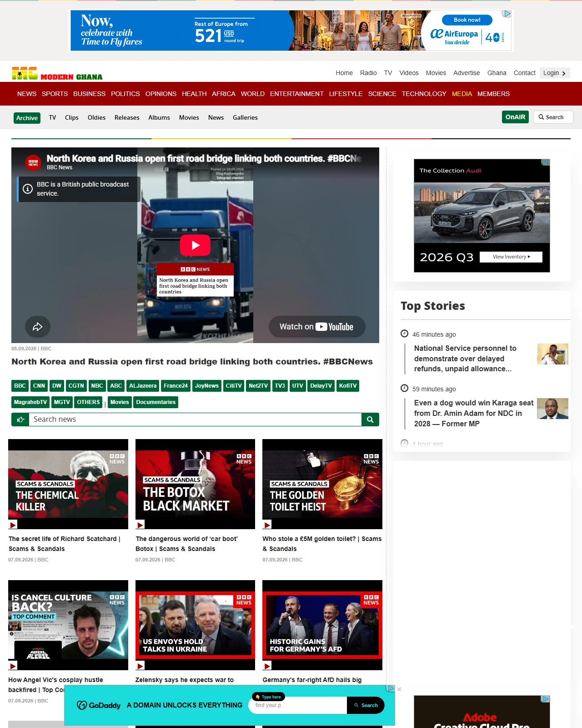Click the info icon on BBC notice
Image resolution: width=582 pixels, height=728 pixels.
pyautogui.click(x=28, y=189)
